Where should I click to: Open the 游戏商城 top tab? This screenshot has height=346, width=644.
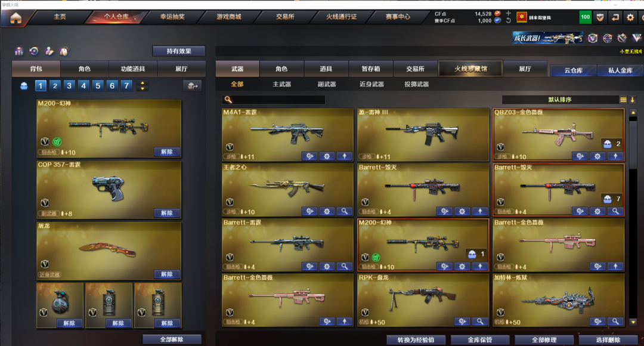pos(229,17)
